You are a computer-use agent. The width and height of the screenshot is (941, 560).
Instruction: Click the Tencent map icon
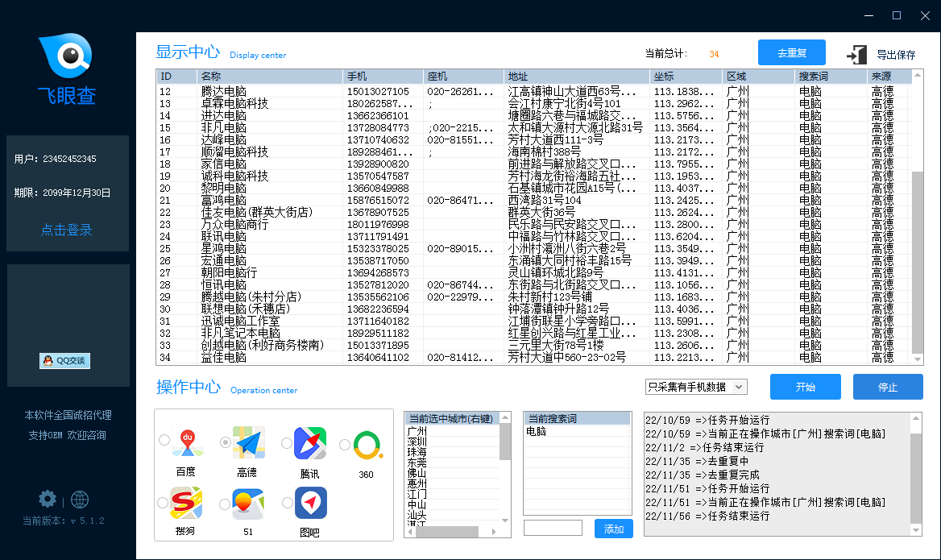coord(310,443)
